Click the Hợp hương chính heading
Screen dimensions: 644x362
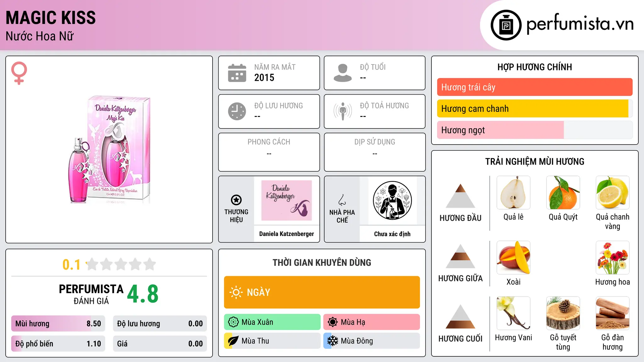(x=535, y=67)
